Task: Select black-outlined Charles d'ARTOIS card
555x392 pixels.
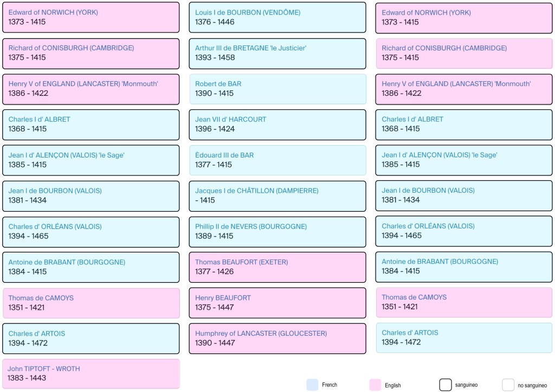Action: [x=91, y=338]
